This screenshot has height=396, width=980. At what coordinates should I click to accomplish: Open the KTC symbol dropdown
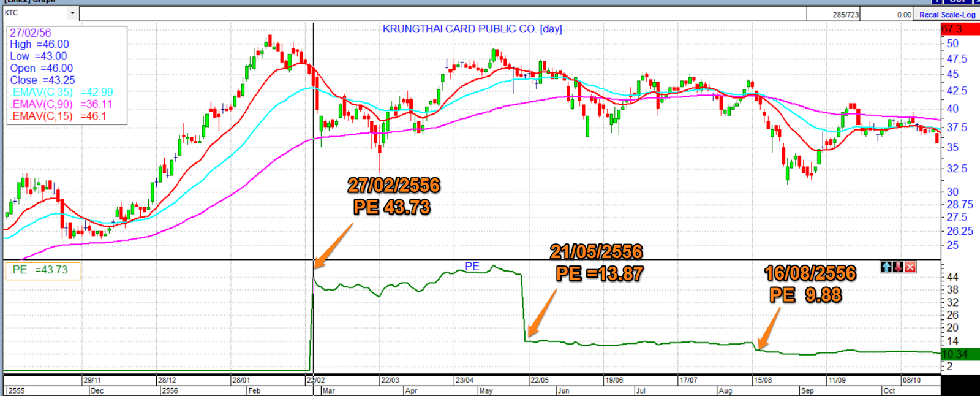73,13
